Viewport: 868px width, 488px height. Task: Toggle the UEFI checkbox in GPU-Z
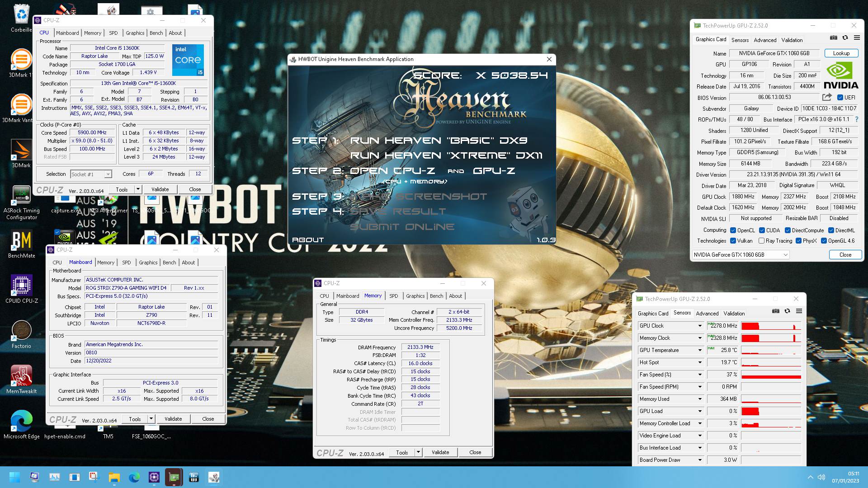840,98
